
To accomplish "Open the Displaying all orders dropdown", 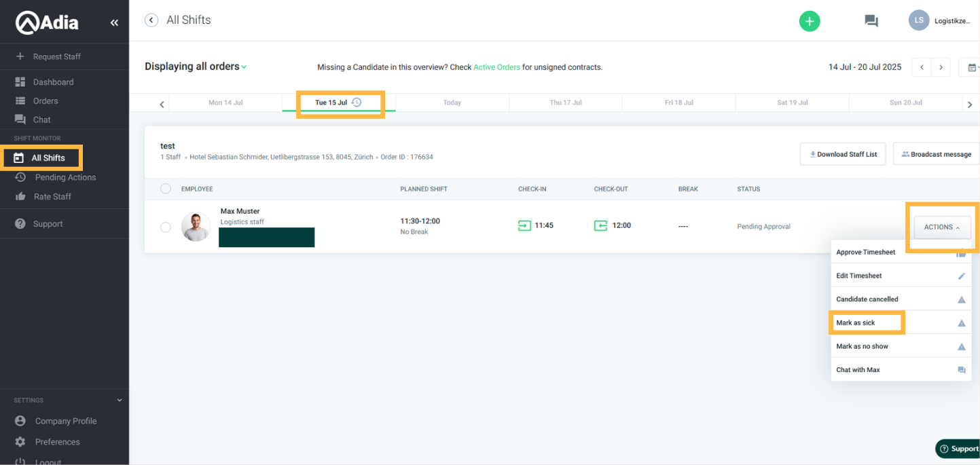I will [x=196, y=67].
